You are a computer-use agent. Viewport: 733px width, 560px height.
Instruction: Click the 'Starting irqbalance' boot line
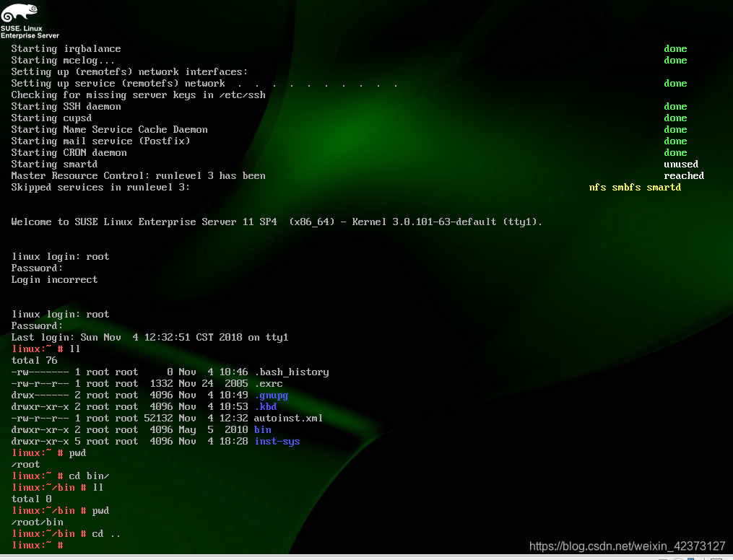coord(66,48)
